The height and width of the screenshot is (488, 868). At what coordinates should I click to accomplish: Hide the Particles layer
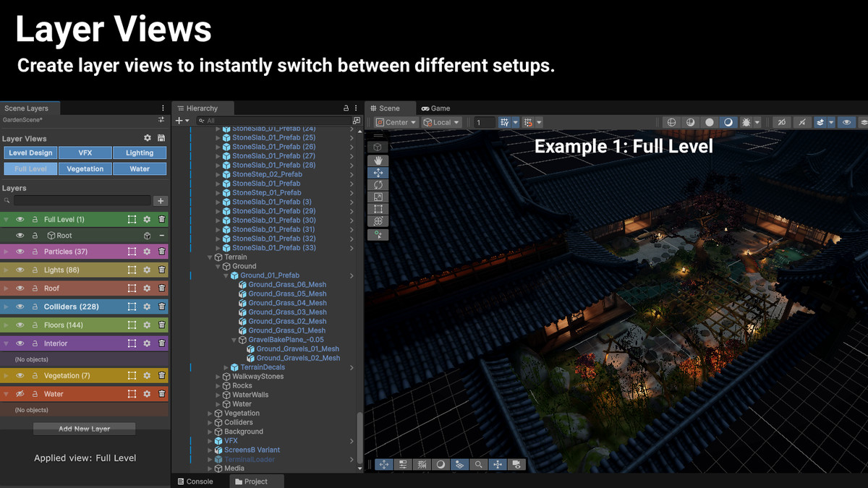[20, 250]
